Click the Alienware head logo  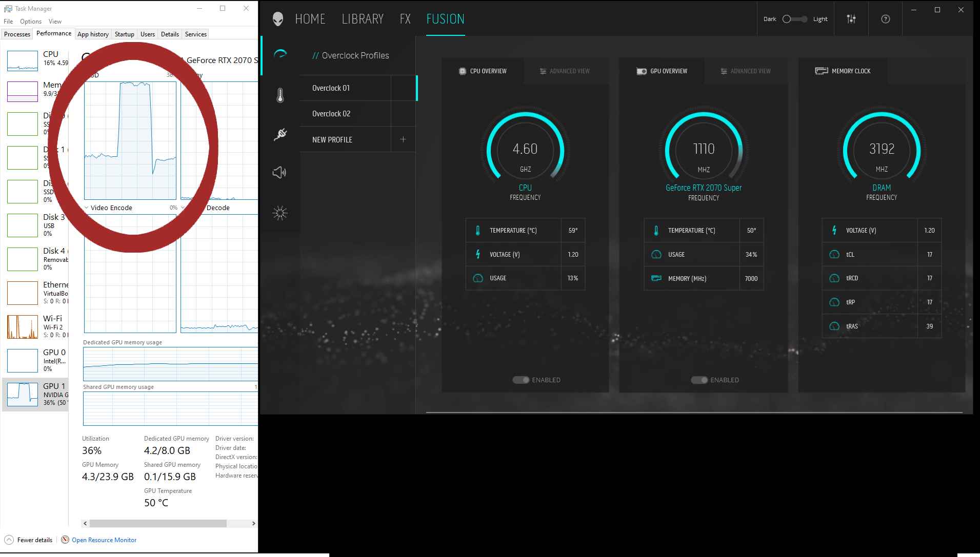point(277,19)
